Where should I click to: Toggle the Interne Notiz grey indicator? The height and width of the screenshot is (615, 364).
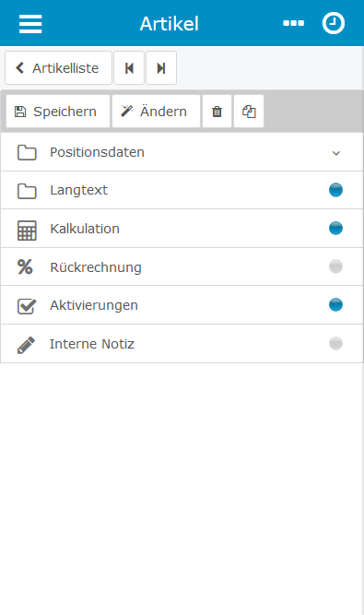point(335,344)
